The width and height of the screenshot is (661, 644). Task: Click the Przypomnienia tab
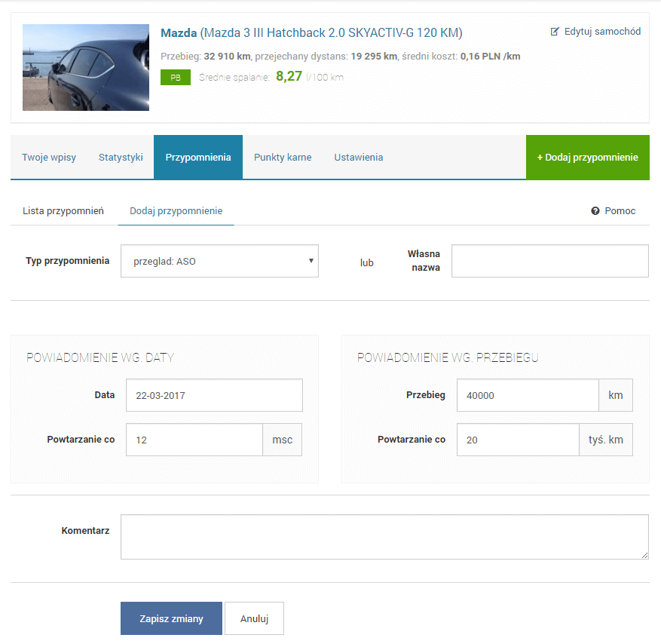[198, 158]
